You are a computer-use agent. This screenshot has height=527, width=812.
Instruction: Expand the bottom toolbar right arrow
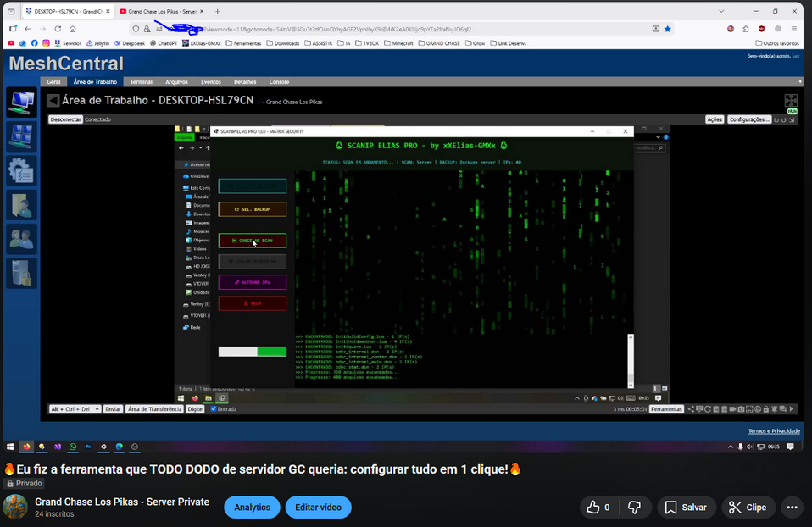click(792, 409)
